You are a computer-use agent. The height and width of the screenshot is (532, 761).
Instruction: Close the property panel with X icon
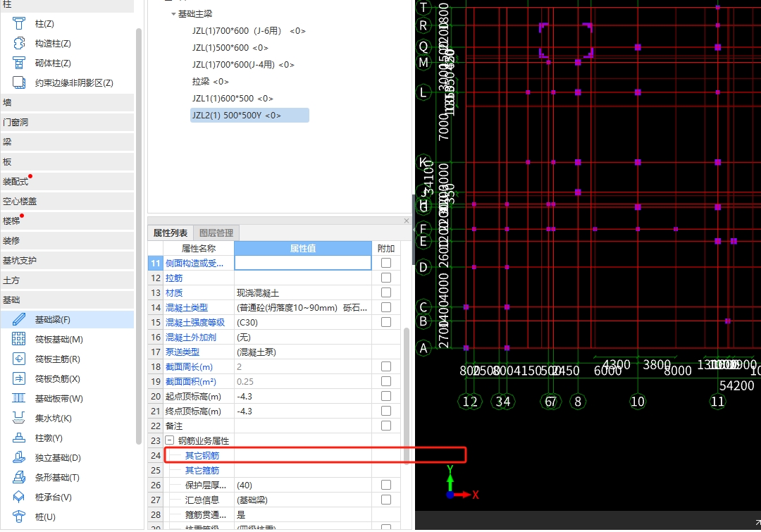coord(407,221)
